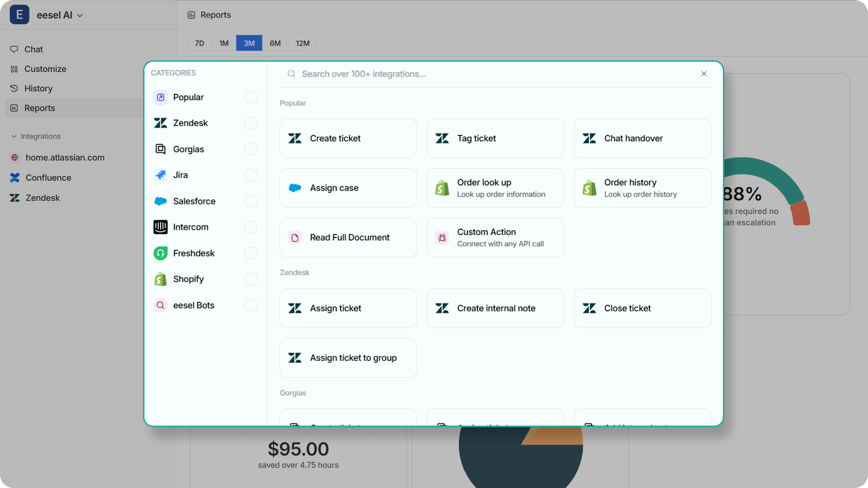Enable the Shopify category radio button

tap(250, 279)
